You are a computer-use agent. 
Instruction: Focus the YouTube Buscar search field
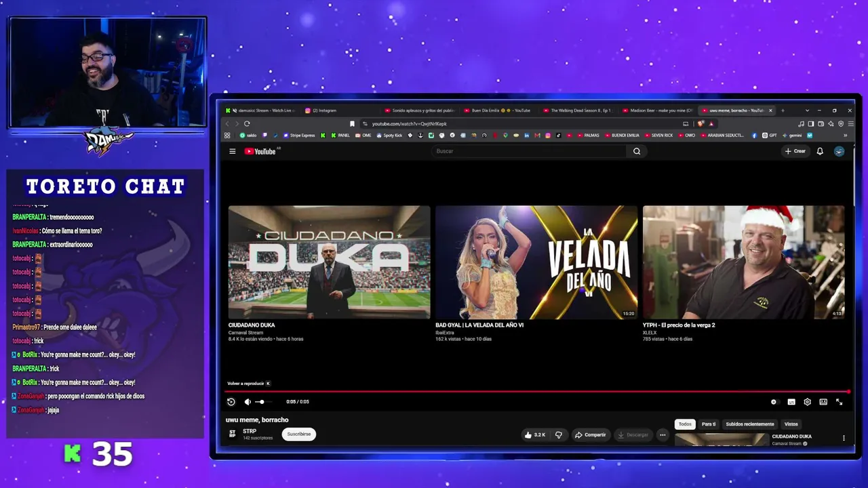530,151
